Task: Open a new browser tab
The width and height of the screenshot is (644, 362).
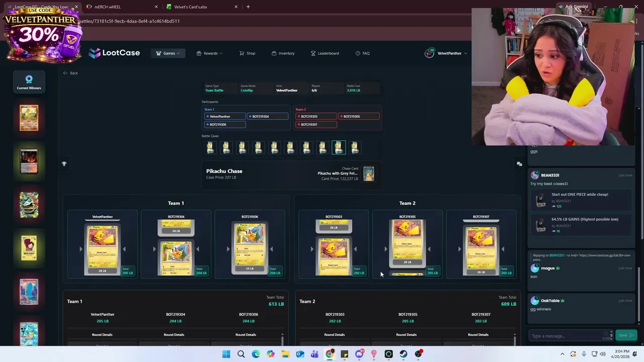Action: point(248,7)
